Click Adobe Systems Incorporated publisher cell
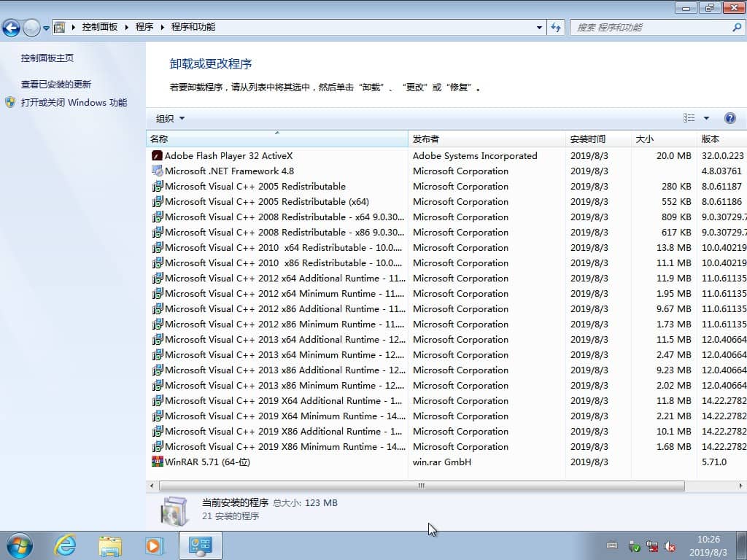 (475, 156)
